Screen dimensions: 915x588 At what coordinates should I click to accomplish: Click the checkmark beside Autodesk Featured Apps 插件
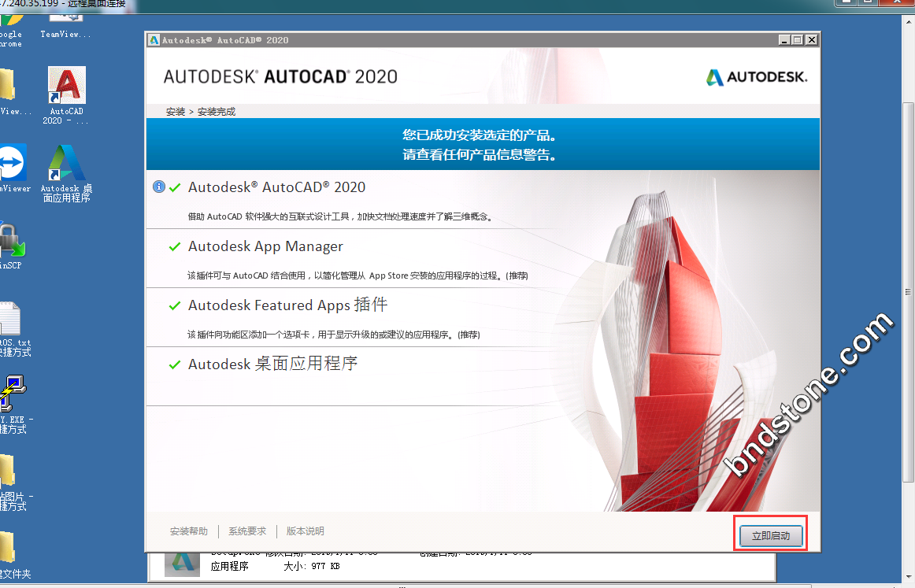click(x=175, y=306)
